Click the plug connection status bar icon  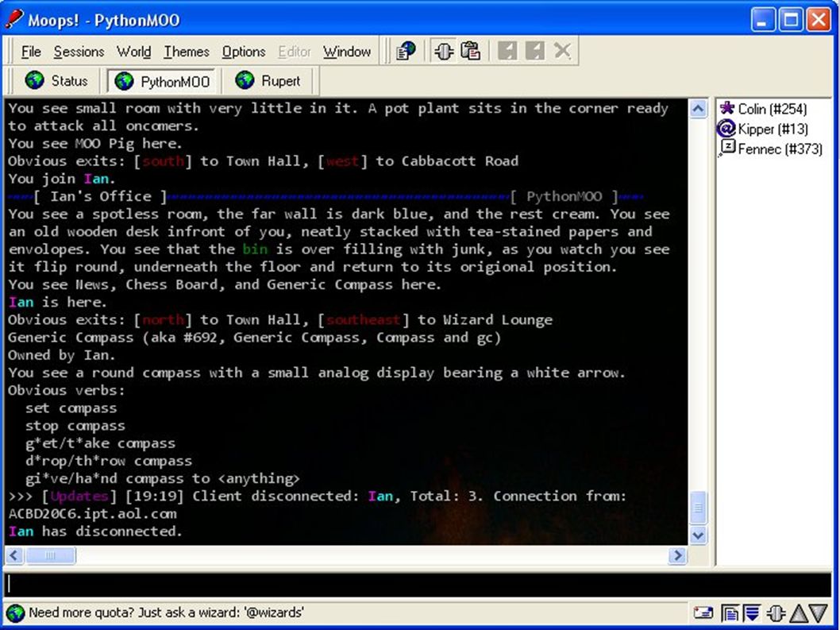(775, 613)
